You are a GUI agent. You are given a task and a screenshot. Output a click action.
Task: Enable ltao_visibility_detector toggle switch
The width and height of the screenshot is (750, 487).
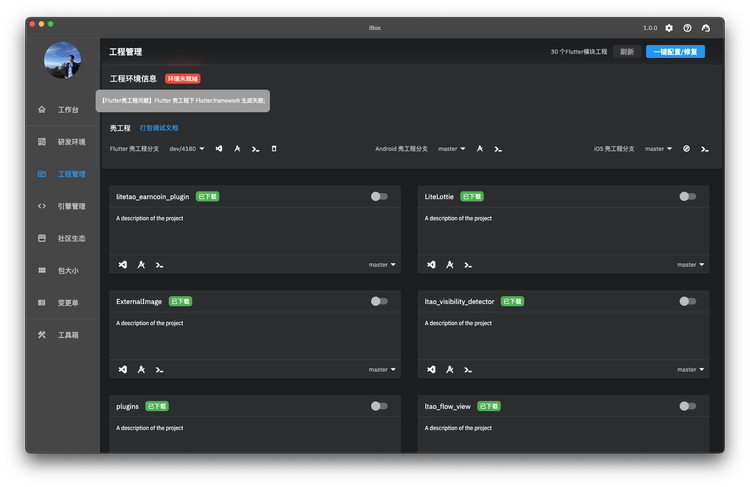point(688,301)
